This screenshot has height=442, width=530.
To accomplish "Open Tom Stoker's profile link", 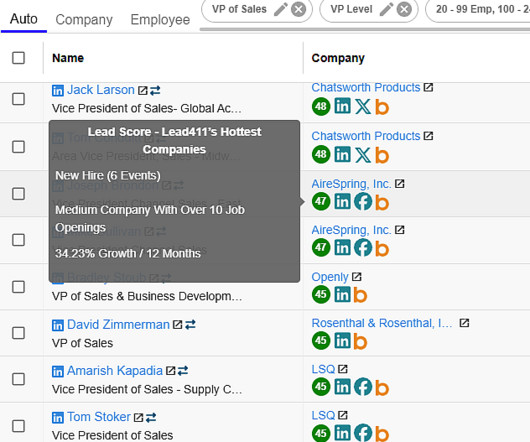I will click(99, 417).
